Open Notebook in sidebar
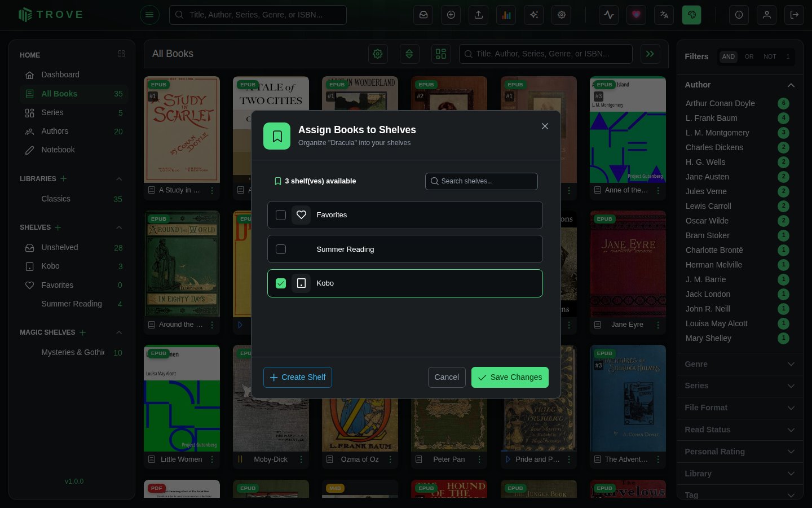 coord(74,150)
